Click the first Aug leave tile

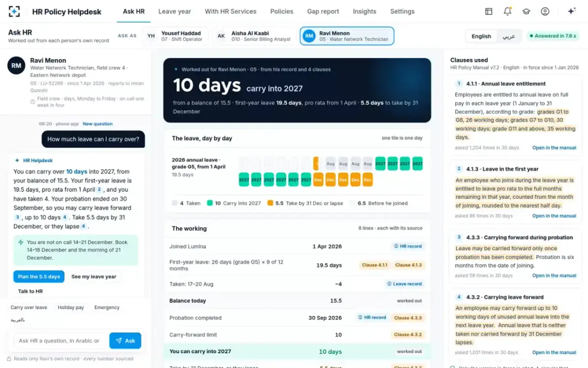click(x=331, y=163)
